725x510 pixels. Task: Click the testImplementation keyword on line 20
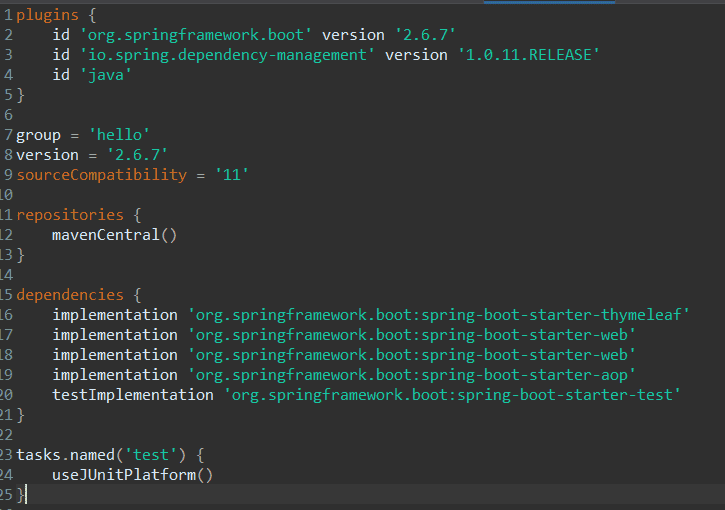[x=133, y=395]
